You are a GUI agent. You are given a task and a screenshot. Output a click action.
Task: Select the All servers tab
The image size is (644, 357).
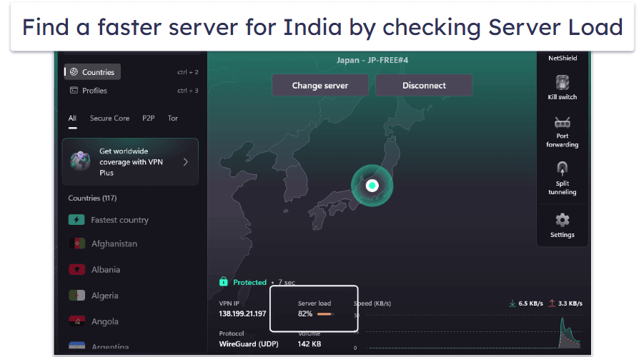click(72, 119)
